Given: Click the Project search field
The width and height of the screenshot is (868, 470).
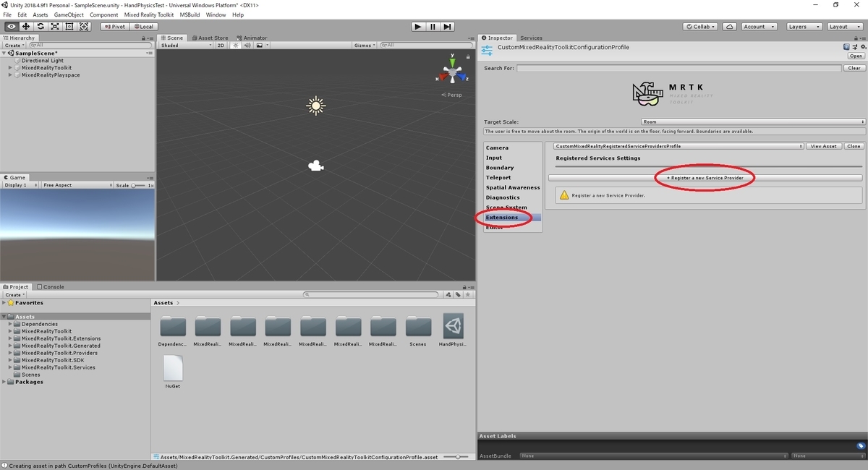Looking at the screenshot, I should 372,294.
